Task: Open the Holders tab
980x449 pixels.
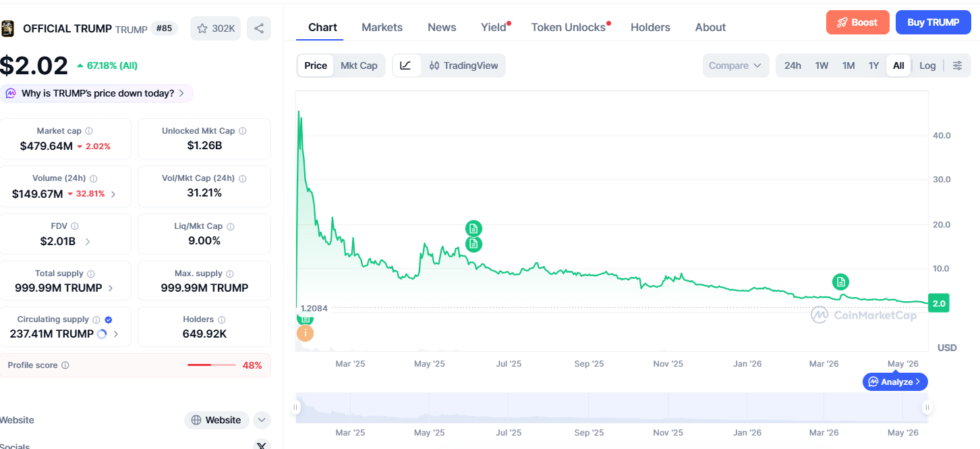Action: [650, 27]
